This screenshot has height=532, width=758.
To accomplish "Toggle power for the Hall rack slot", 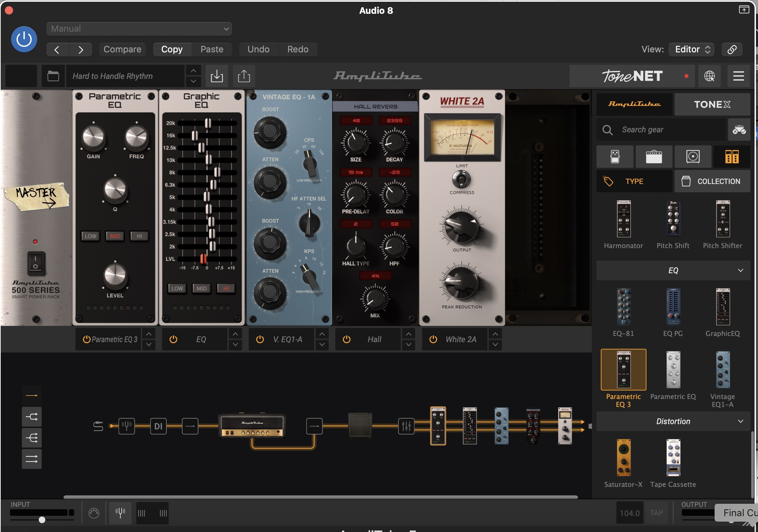I will tap(347, 339).
